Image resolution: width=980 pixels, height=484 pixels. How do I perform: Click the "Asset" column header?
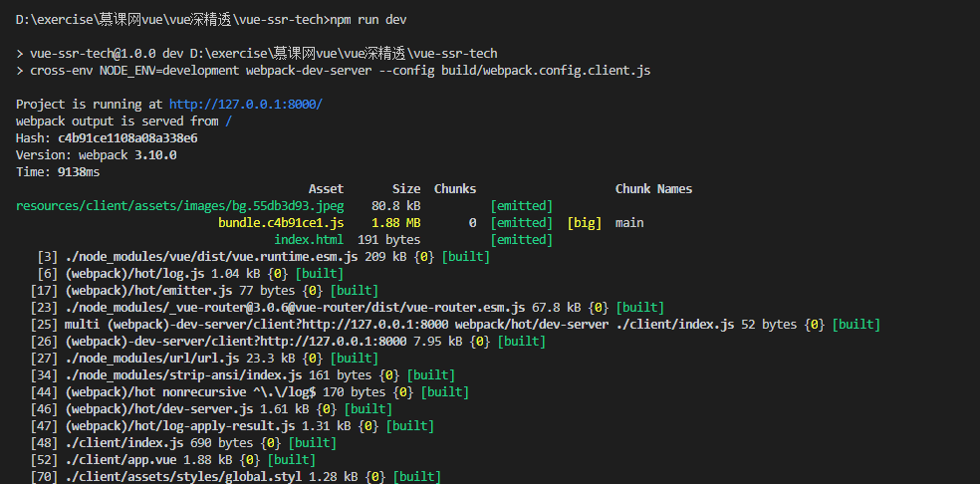click(326, 189)
